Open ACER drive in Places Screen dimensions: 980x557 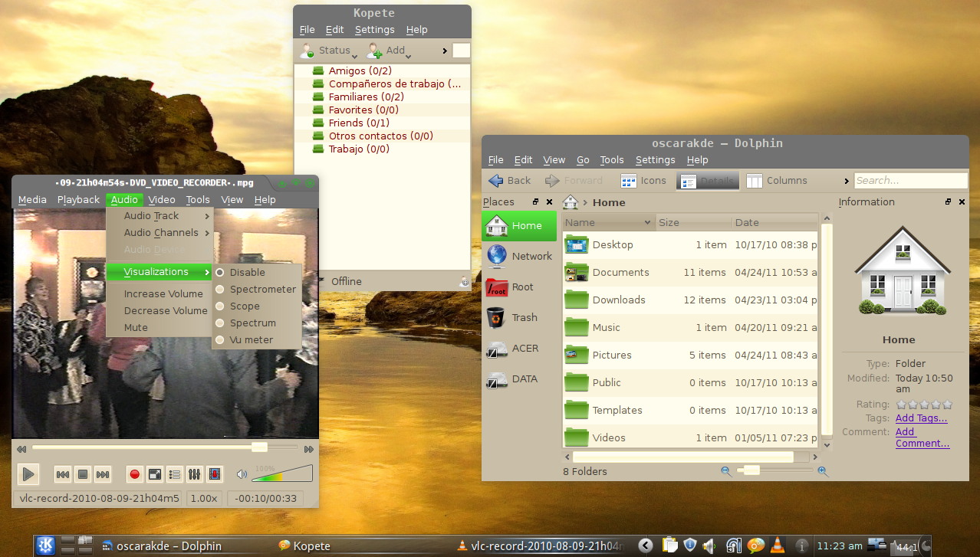[518, 348]
